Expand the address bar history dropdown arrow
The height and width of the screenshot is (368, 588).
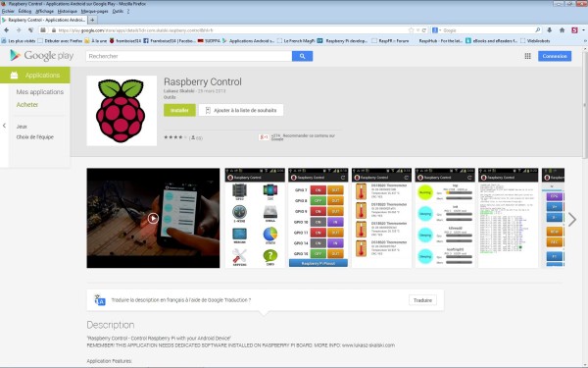(x=417, y=30)
